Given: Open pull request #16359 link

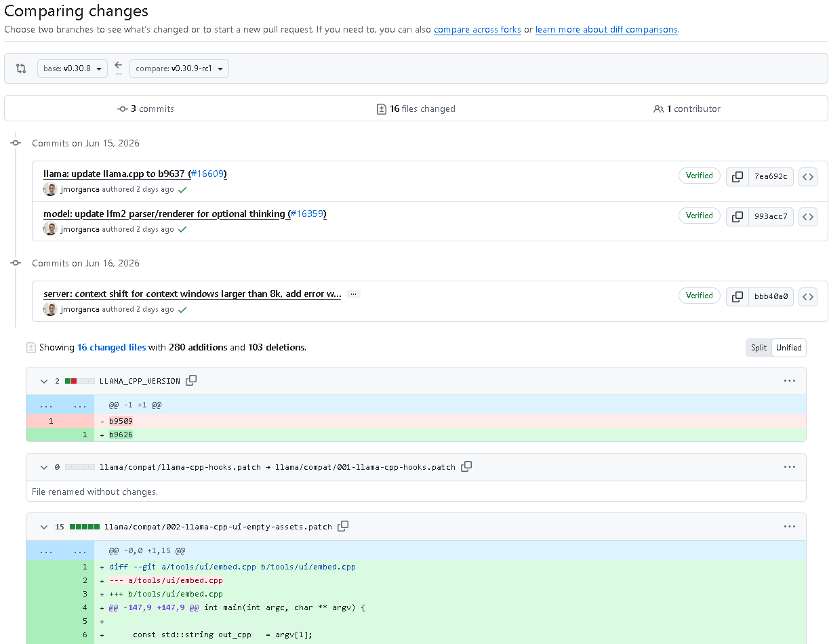Looking at the screenshot, I should pos(306,214).
